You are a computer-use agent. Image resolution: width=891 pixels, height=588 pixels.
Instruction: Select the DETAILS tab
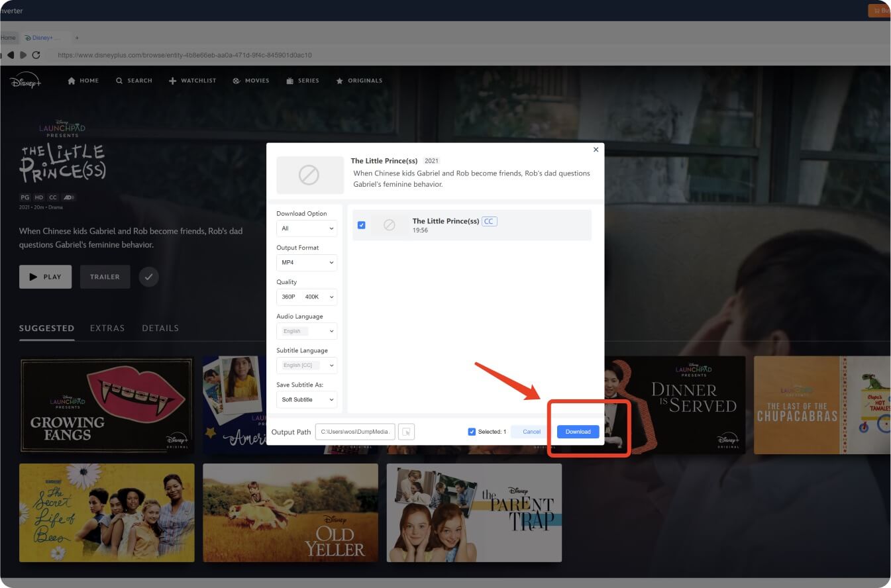[160, 328]
